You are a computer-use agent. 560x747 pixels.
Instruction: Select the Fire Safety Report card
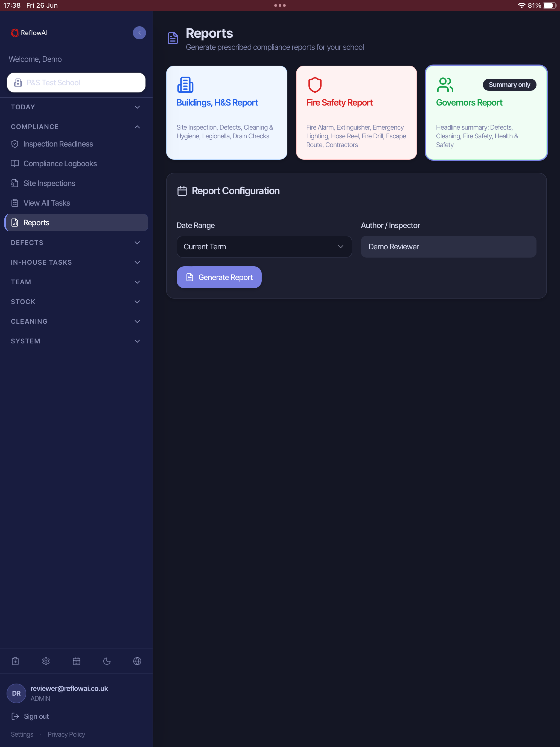pos(356,112)
